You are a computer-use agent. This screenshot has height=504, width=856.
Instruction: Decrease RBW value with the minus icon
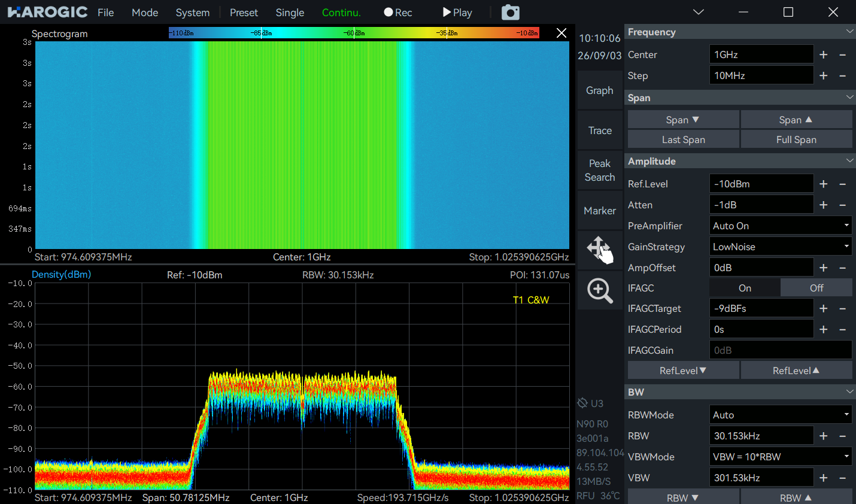point(843,436)
